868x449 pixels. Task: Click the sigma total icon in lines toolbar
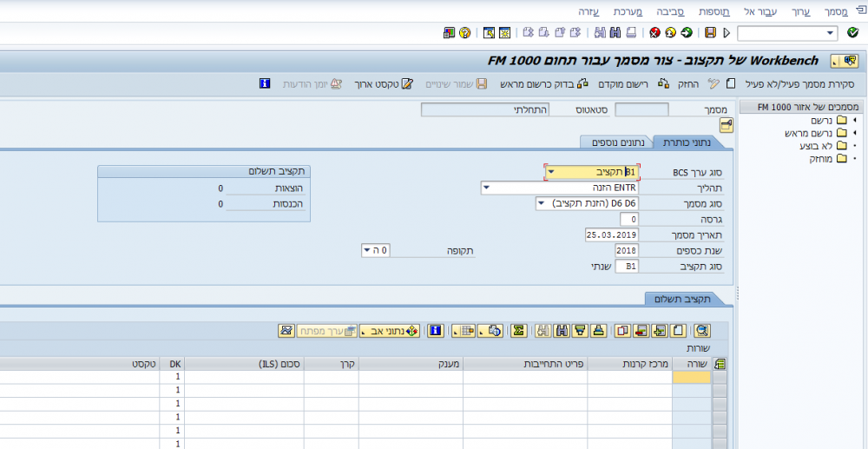coord(519,331)
